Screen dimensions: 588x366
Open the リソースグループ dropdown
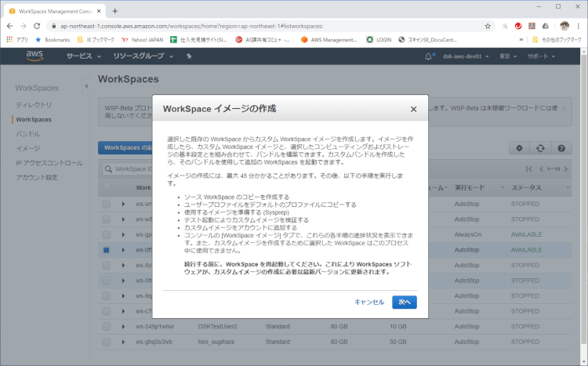coord(141,56)
